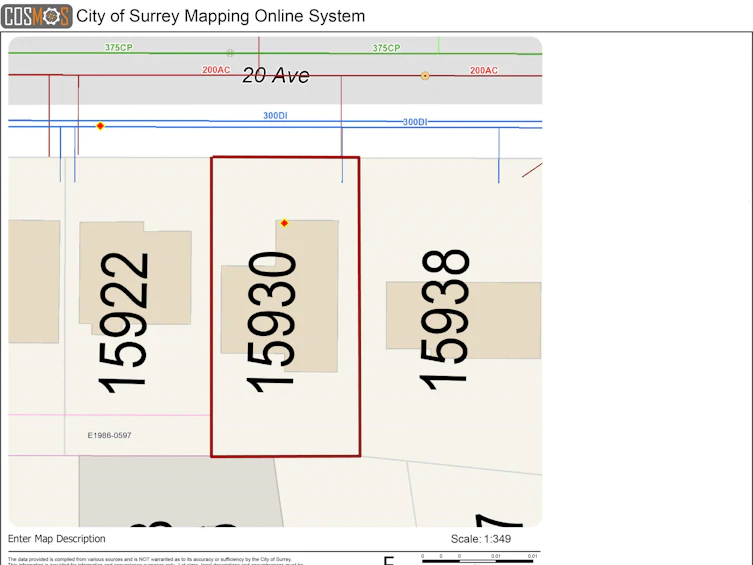Click the center 300DI water main label

(275, 116)
